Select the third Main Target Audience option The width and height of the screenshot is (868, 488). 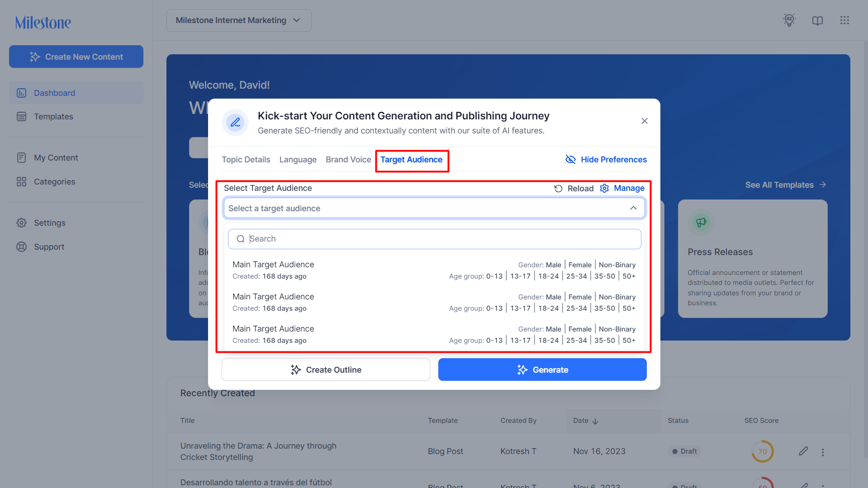pos(434,335)
